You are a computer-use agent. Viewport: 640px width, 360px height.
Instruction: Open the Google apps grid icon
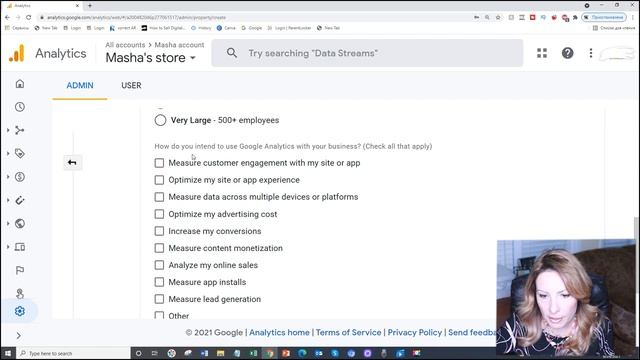tap(542, 53)
